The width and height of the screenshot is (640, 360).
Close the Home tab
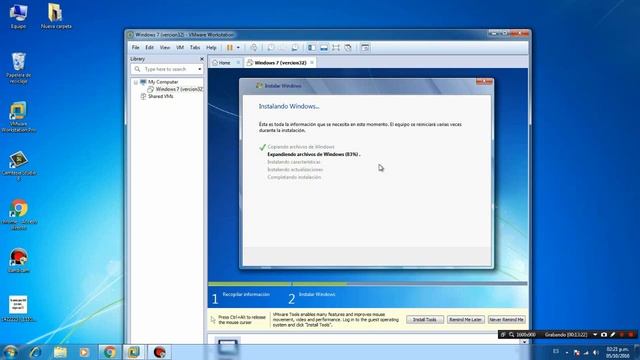[238, 63]
